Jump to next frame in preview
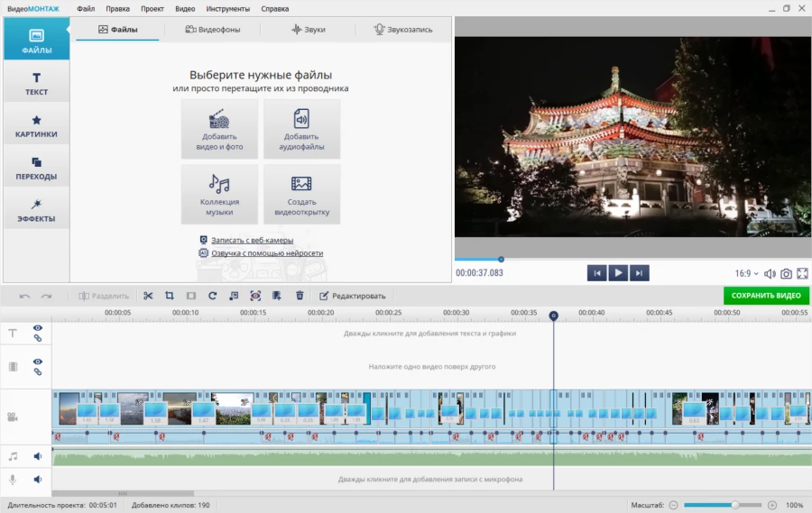 click(x=639, y=273)
